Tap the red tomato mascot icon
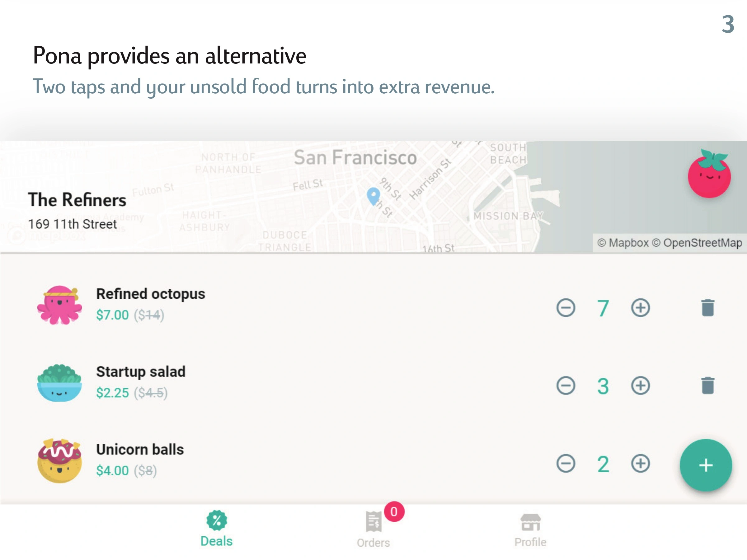 (709, 174)
